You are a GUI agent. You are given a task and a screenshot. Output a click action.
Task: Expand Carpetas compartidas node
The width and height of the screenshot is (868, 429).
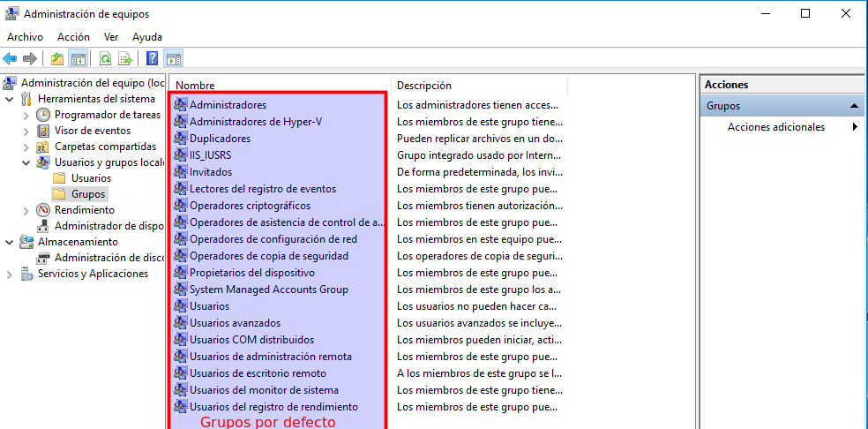(26, 147)
